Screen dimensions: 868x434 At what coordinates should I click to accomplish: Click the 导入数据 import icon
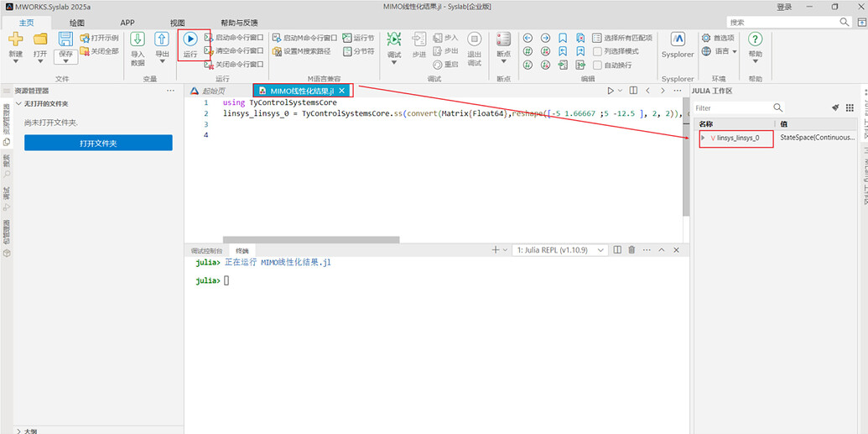tap(138, 39)
